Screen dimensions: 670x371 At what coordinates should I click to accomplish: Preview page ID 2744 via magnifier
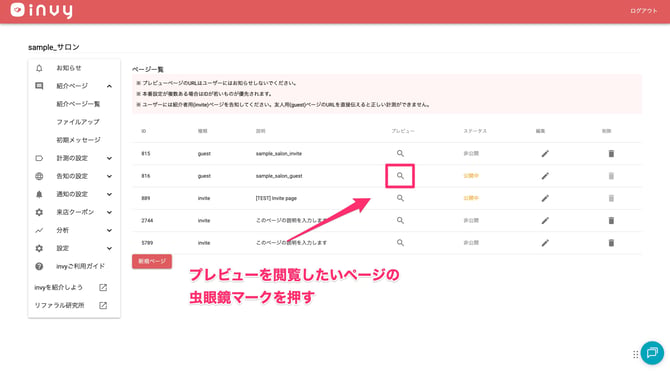[400, 220]
